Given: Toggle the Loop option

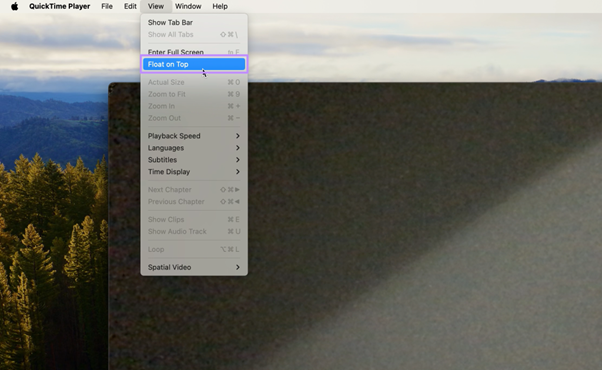Looking at the screenshot, I should (x=194, y=249).
